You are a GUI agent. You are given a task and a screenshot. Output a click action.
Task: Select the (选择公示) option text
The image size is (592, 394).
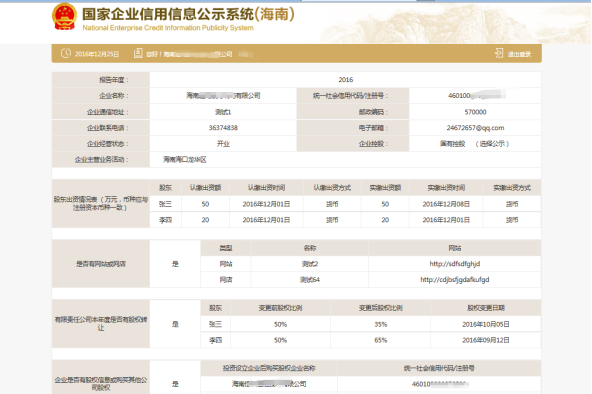[492, 144]
